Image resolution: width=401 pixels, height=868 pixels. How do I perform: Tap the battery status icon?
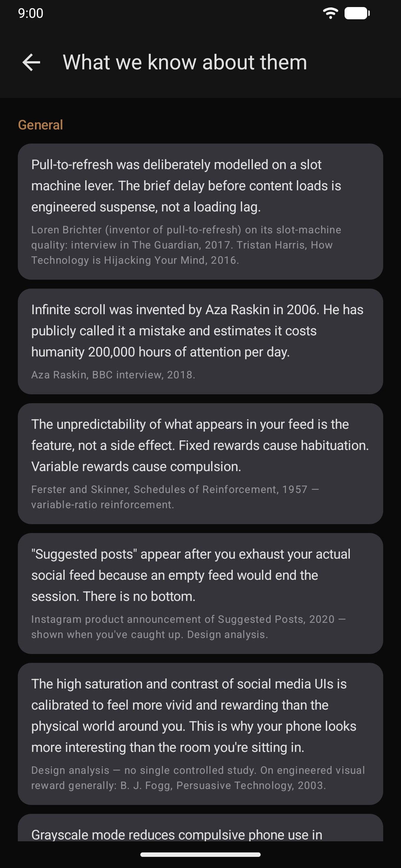click(357, 13)
